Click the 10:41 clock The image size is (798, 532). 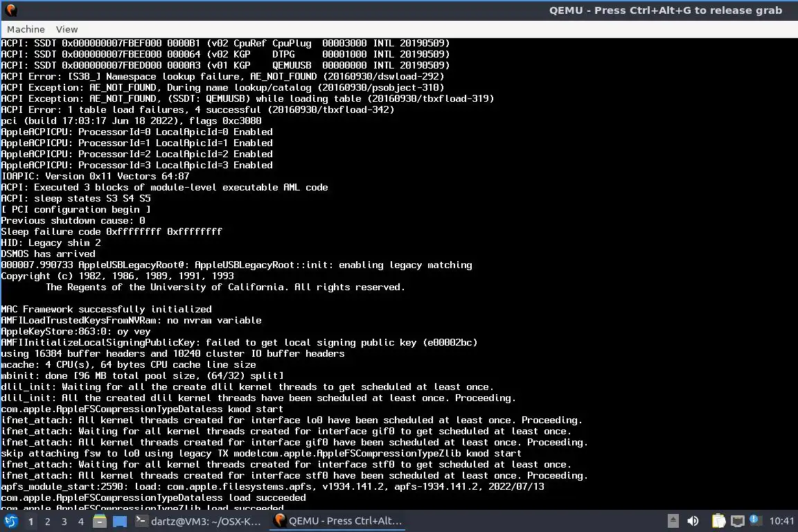pyautogui.click(x=781, y=521)
